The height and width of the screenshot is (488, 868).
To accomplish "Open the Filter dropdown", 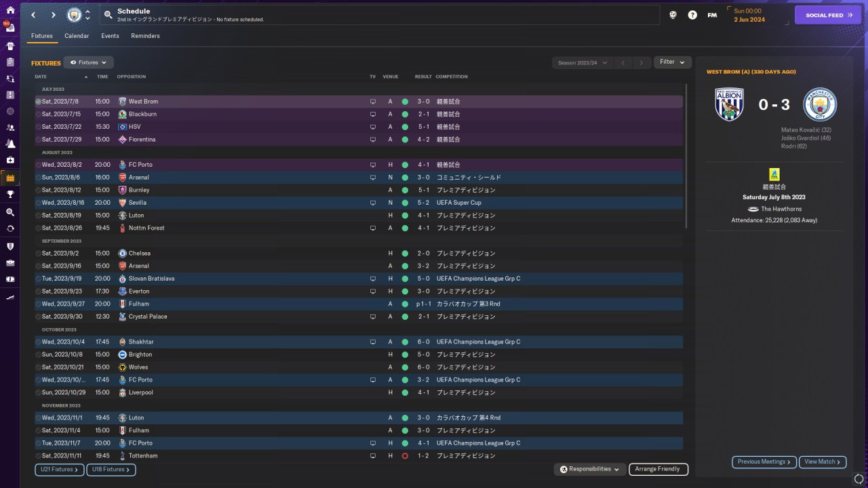I will 673,62.
